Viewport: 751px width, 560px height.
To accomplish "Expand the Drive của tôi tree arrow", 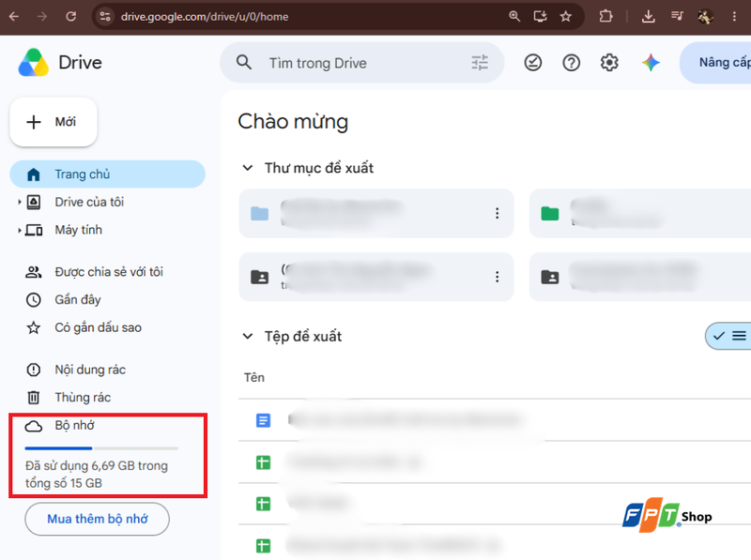I will tap(19, 202).
